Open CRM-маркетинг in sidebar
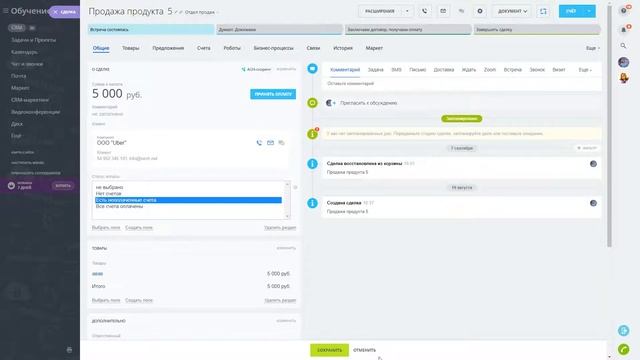 [30, 100]
